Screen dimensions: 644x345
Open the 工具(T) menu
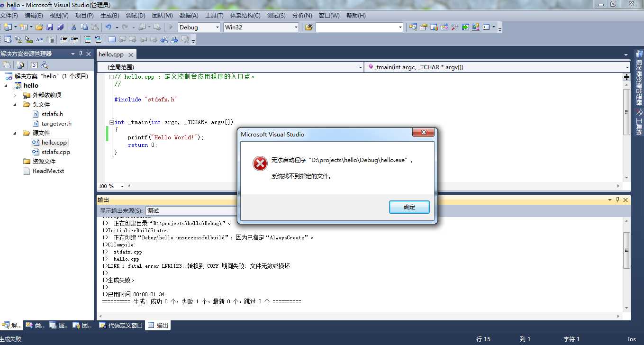[x=214, y=15]
